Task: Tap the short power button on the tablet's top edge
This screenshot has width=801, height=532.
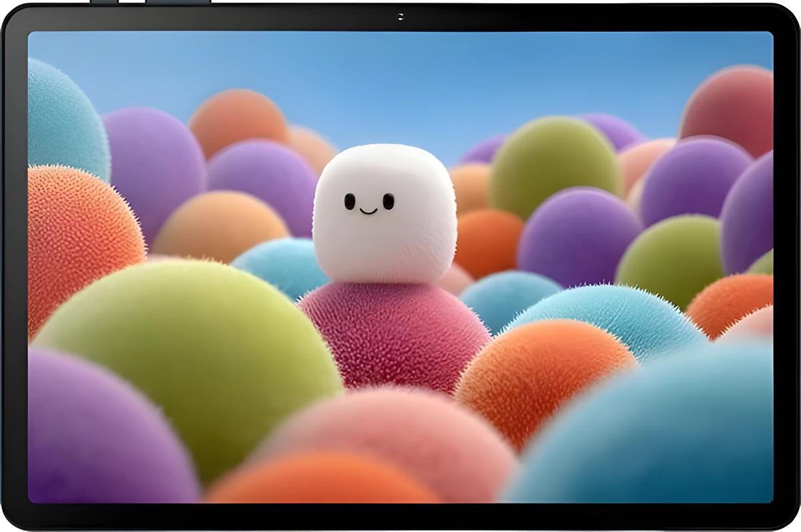Action: click(103, 2)
